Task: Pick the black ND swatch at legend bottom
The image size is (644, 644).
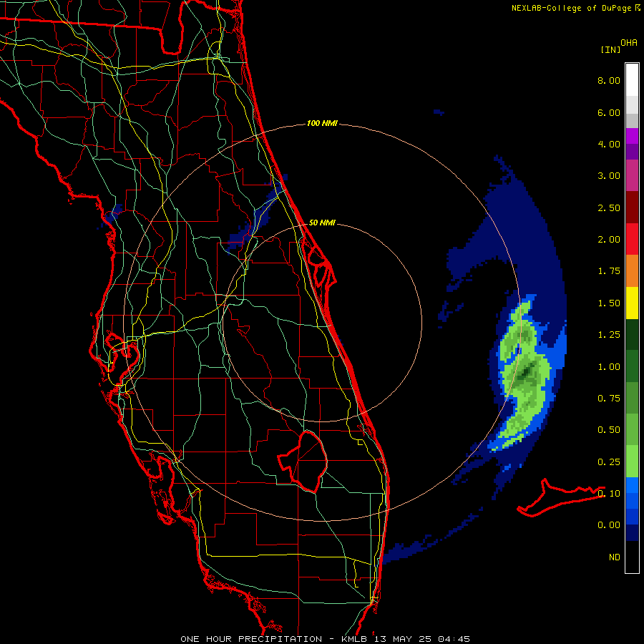Action: point(632,557)
